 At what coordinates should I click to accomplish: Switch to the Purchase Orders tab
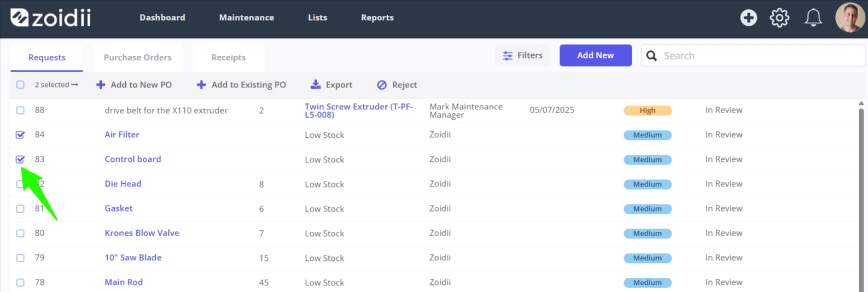tap(137, 57)
